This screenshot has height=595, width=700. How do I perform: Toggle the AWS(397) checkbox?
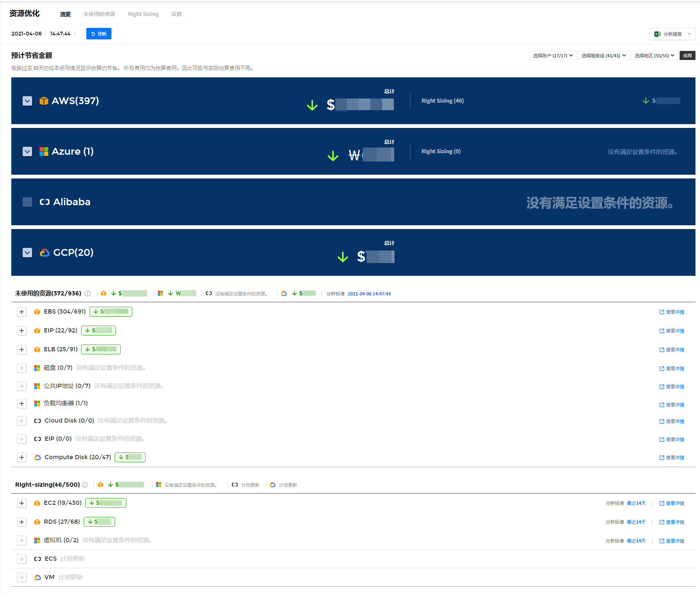28,101
